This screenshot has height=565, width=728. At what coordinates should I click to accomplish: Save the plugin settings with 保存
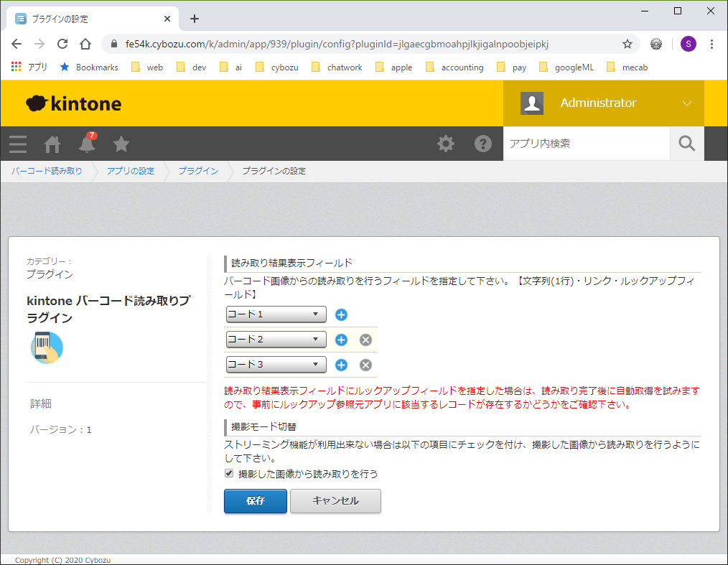click(256, 501)
